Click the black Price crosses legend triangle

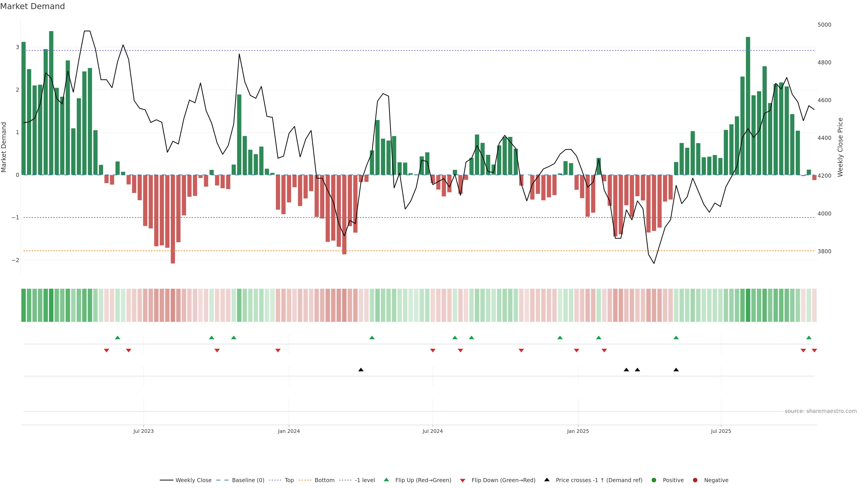[x=547, y=480]
